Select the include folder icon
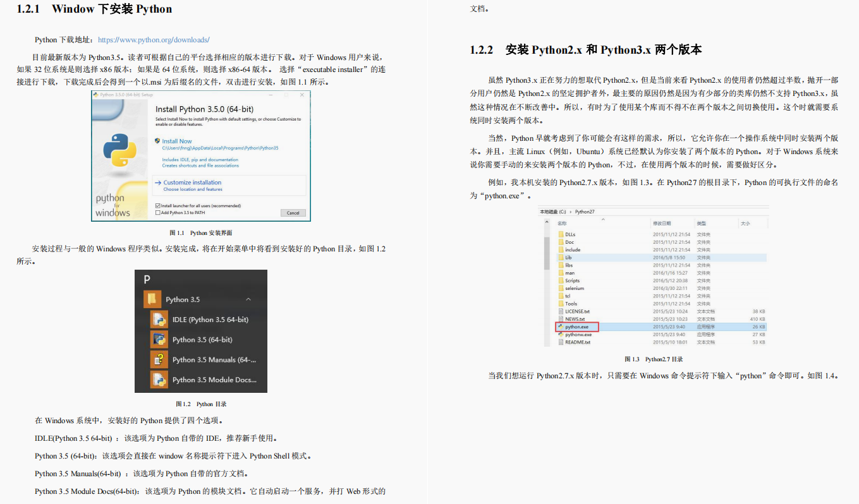Image resolution: width=859 pixels, height=504 pixels. (x=561, y=249)
